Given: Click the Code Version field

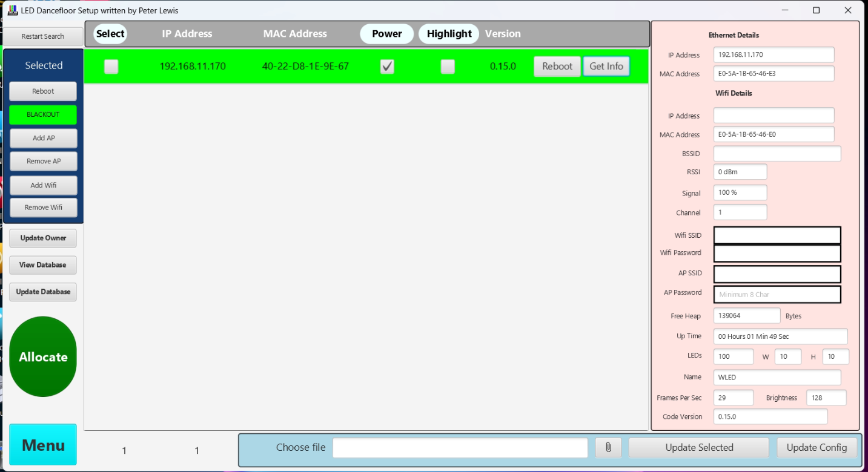Looking at the screenshot, I should click(770, 416).
